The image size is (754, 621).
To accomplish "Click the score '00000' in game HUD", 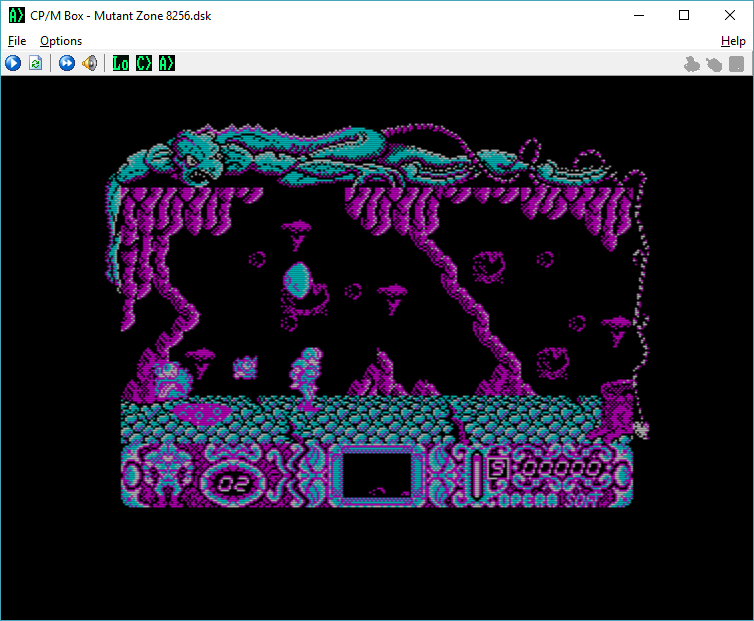I will pos(561,468).
